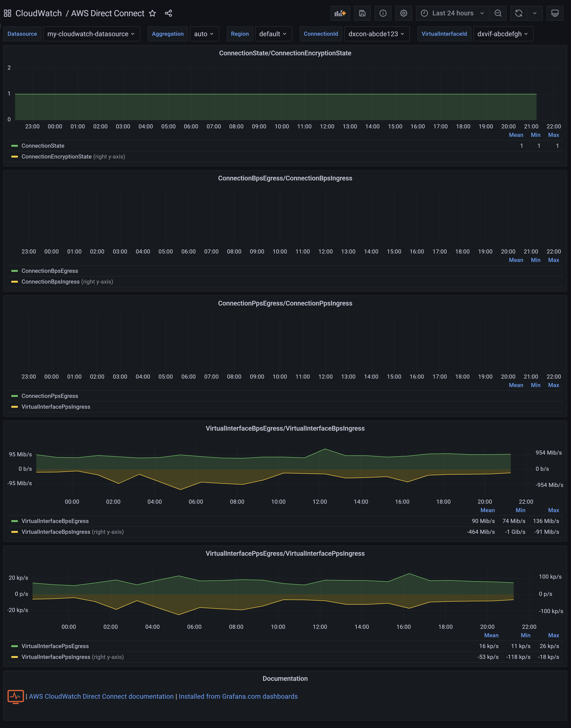This screenshot has height=728, width=571.
Task: Click VirtualInterfaceBpsEgress green color swatch
Action: [x=14, y=521]
